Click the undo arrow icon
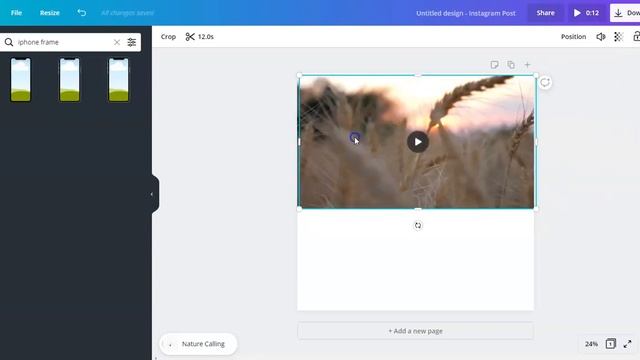 [x=82, y=13]
